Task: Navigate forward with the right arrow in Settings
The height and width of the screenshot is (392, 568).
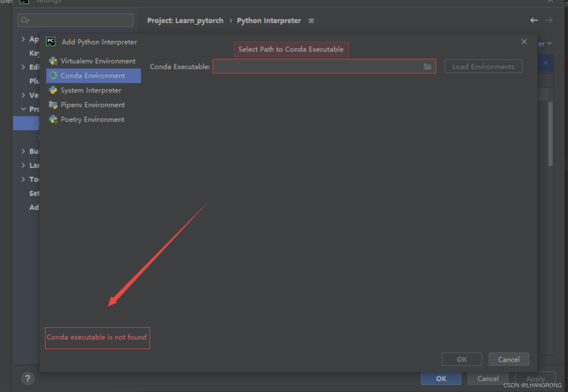Action: click(x=549, y=20)
